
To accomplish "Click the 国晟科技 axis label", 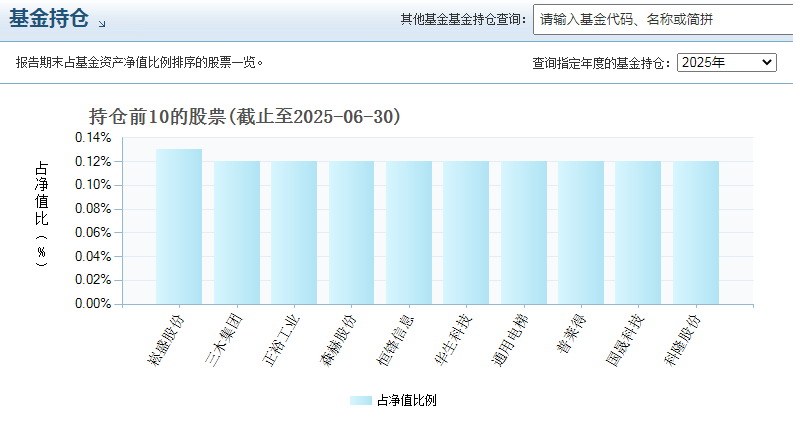I will [x=625, y=340].
